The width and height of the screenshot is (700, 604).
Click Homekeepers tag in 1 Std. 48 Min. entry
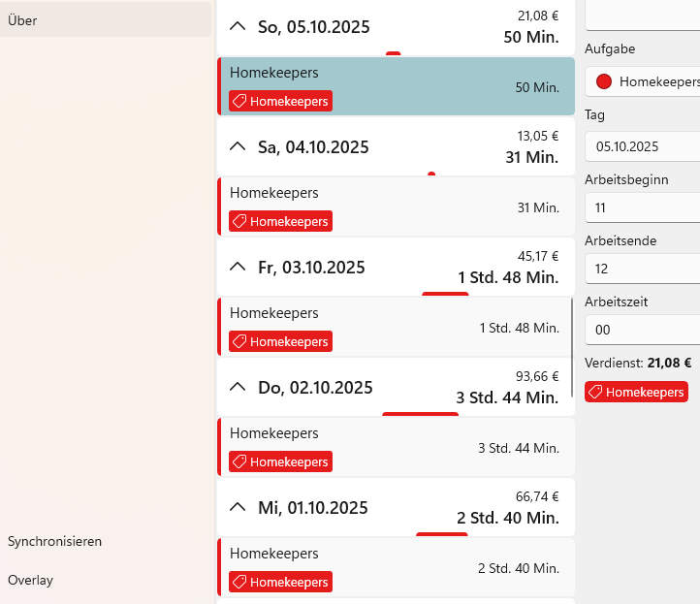click(x=280, y=341)
